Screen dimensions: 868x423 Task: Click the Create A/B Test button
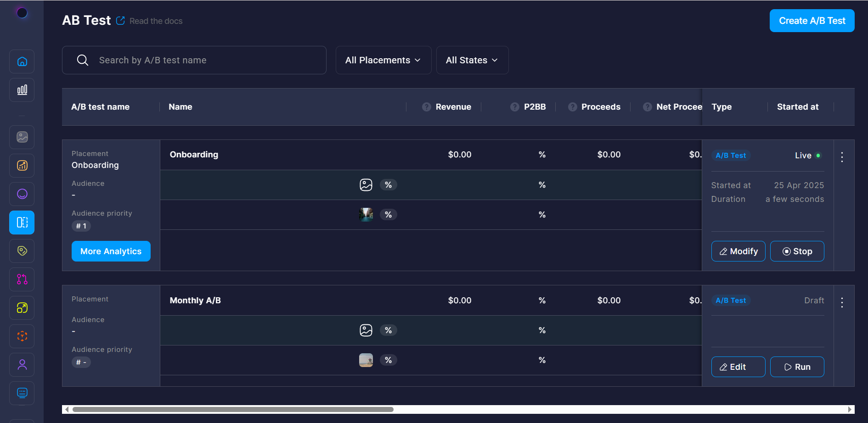pyautogui.click(x=812, y=21)
